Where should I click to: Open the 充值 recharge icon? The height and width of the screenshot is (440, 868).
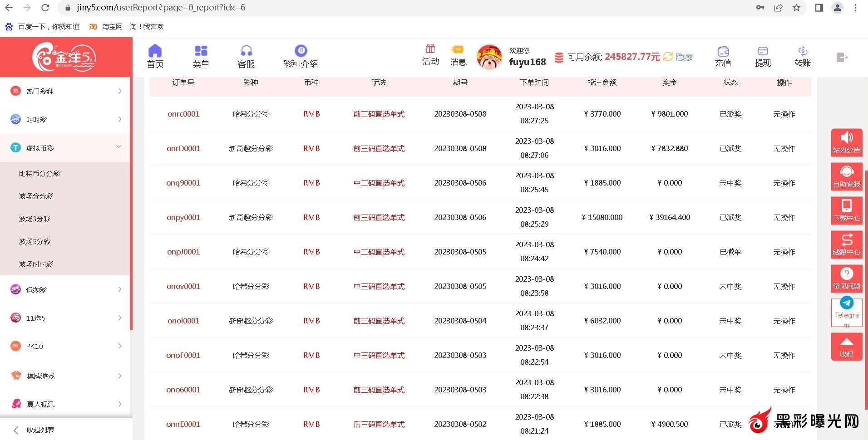(x=723, y=56)
